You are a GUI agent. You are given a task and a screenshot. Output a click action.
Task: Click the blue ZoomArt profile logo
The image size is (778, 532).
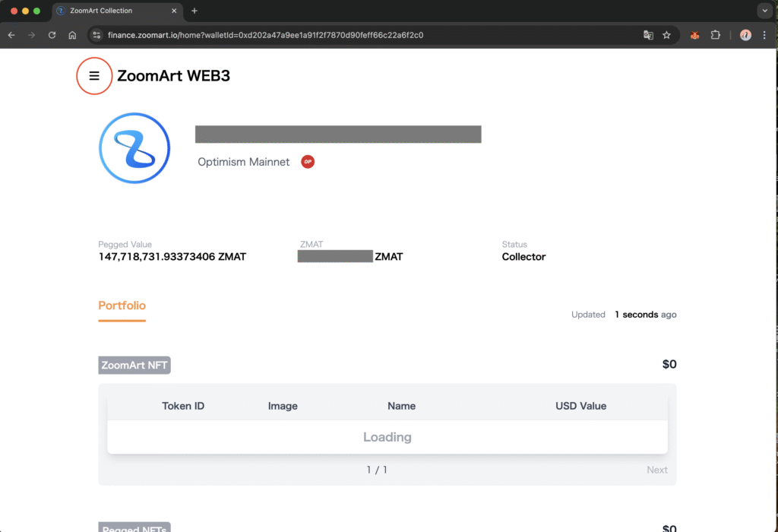pos(134,148)
